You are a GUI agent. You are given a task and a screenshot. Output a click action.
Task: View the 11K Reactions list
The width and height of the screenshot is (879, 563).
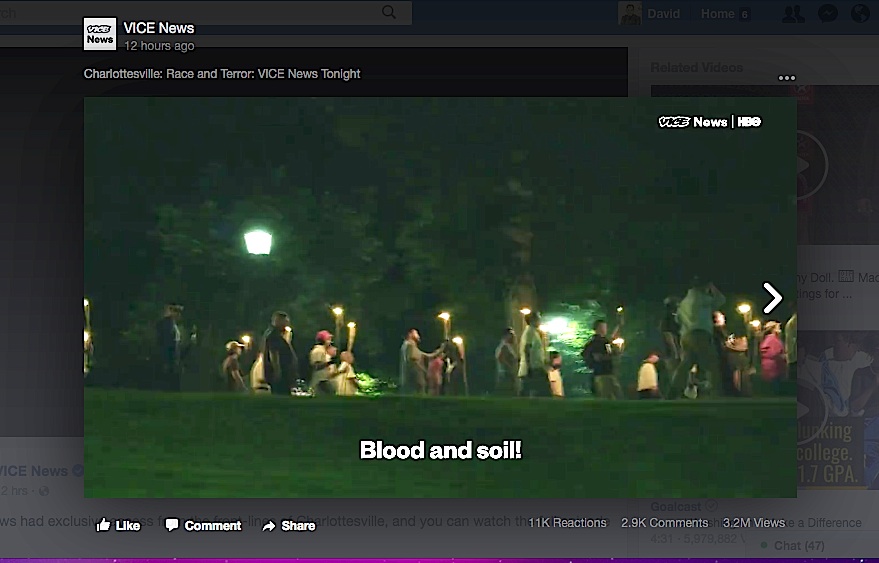coord(567,522)
